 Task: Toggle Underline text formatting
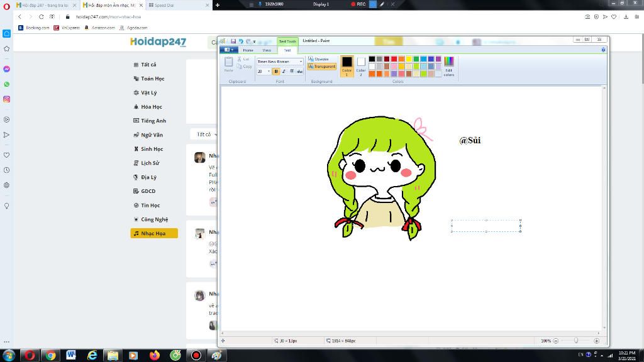click(292, 72)
